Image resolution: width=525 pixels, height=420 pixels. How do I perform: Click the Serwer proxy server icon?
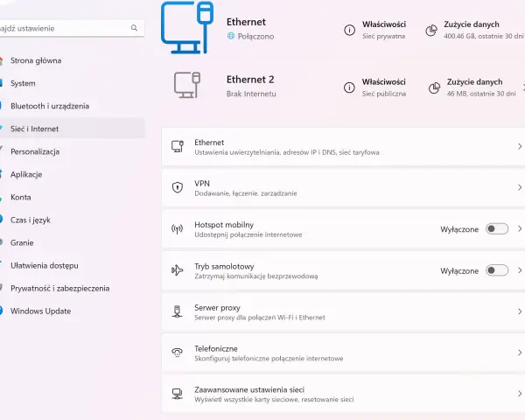[x=177, y=311]
